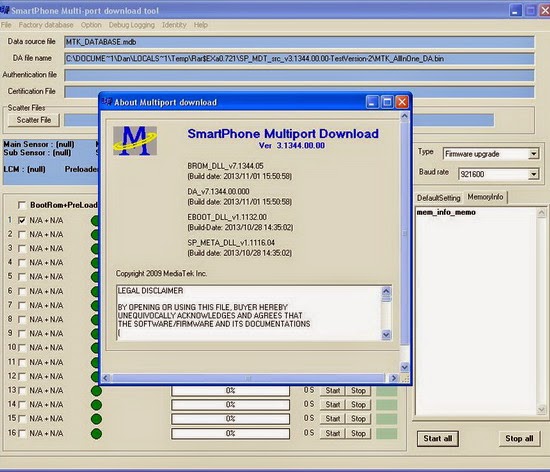Click the Scatter File button
Viewport: 550px width, 472px height.
point(34,120)
